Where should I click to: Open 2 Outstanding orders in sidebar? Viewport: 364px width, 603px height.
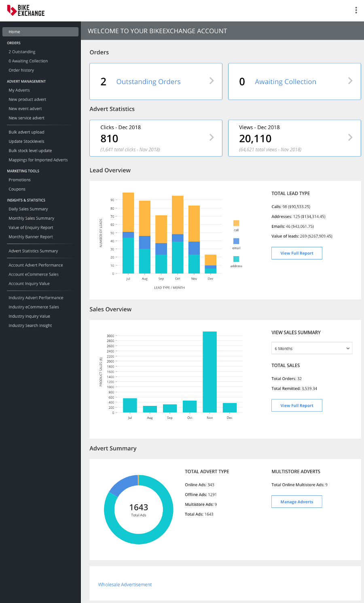(22, 52)
